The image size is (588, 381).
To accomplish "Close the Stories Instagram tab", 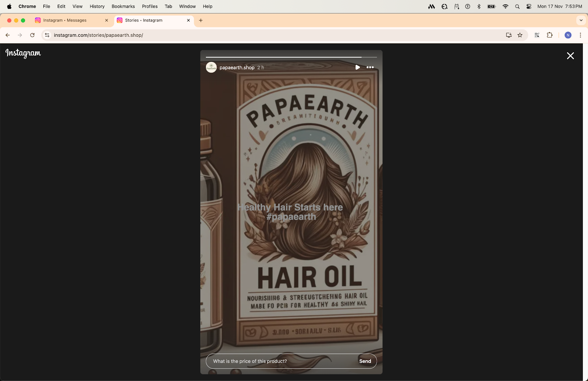I will [x=189, y=20].
